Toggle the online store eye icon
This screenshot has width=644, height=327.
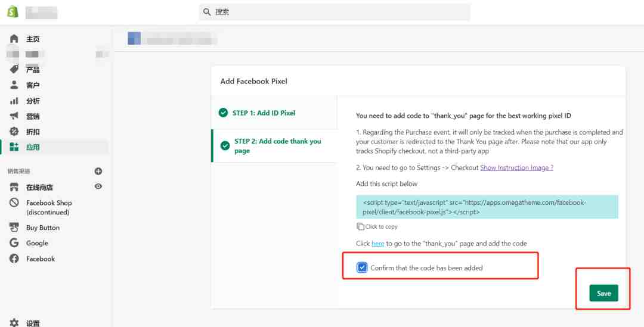(x=98, y=186)
